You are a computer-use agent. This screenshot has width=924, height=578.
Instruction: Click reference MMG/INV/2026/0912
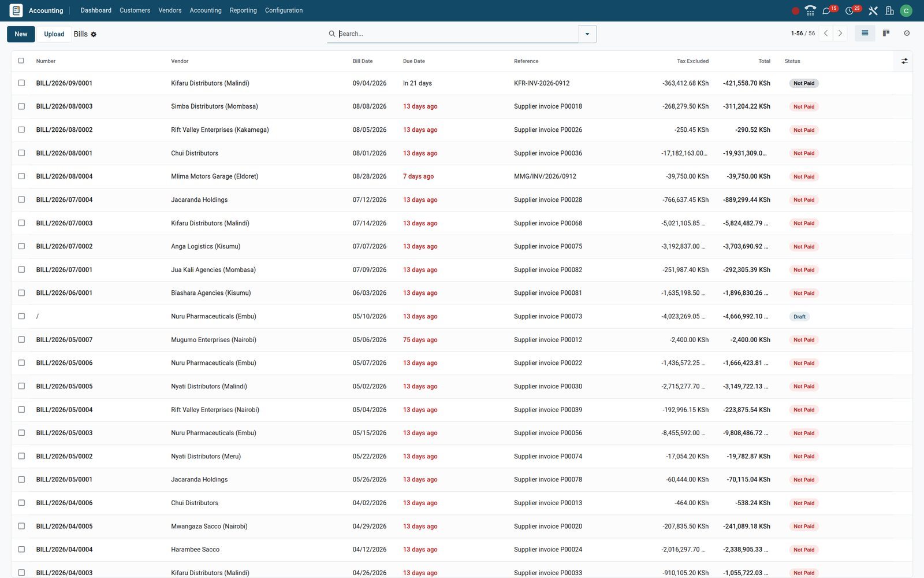[x=545, y=176]
